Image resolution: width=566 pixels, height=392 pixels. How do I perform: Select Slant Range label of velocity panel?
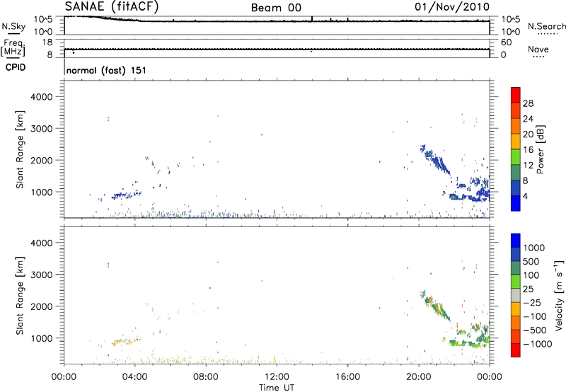[x=20, y=296]
